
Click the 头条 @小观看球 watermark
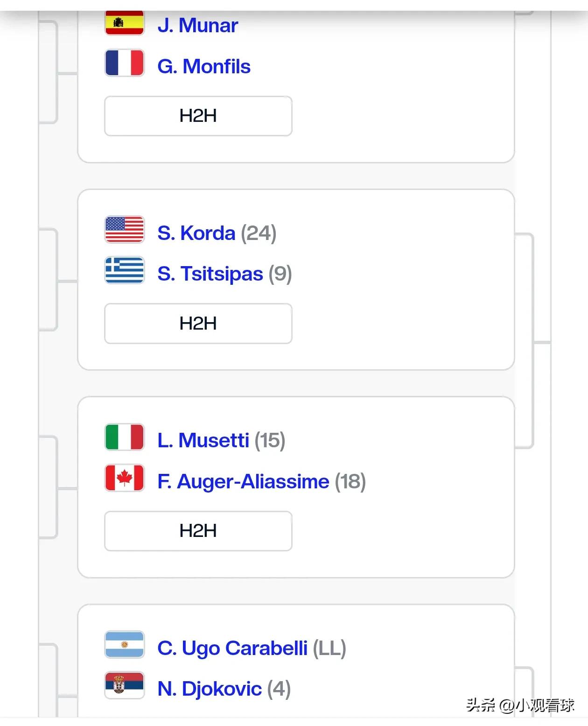[520, 705]
